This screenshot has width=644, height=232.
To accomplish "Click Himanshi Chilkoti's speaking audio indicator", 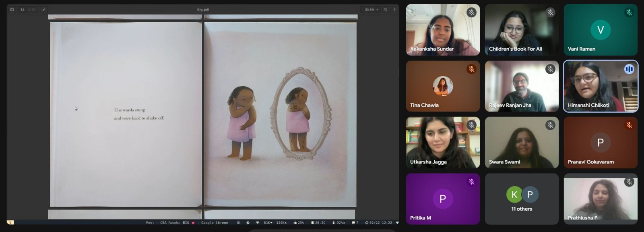I will pyautogui.click(x=629, y=69).
